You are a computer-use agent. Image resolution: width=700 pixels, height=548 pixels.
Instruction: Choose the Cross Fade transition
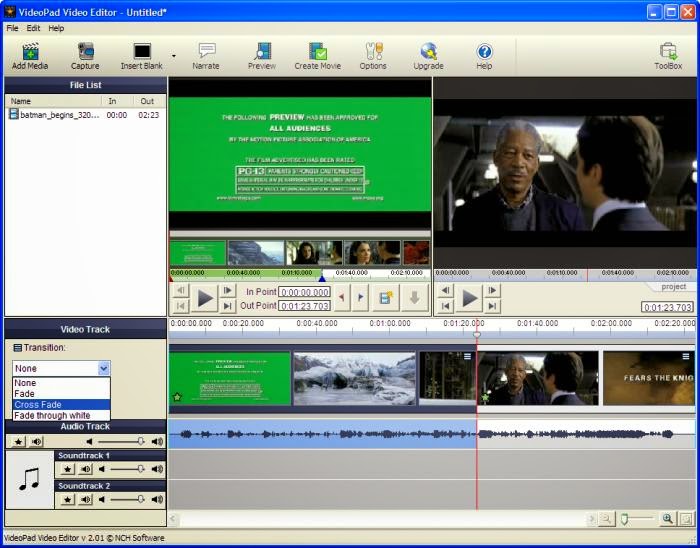point(61,405)
